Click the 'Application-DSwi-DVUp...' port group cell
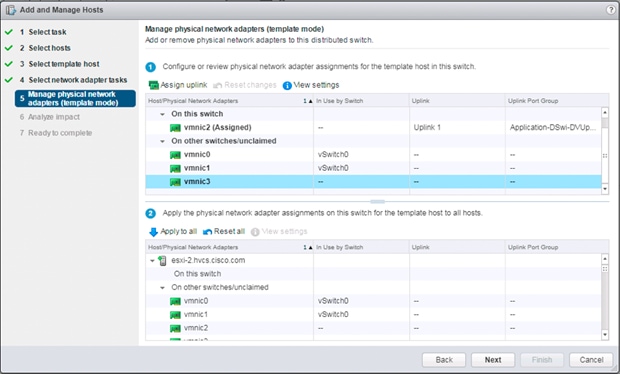The height and width of the screenshot is (374, 620). pos(553,128)
